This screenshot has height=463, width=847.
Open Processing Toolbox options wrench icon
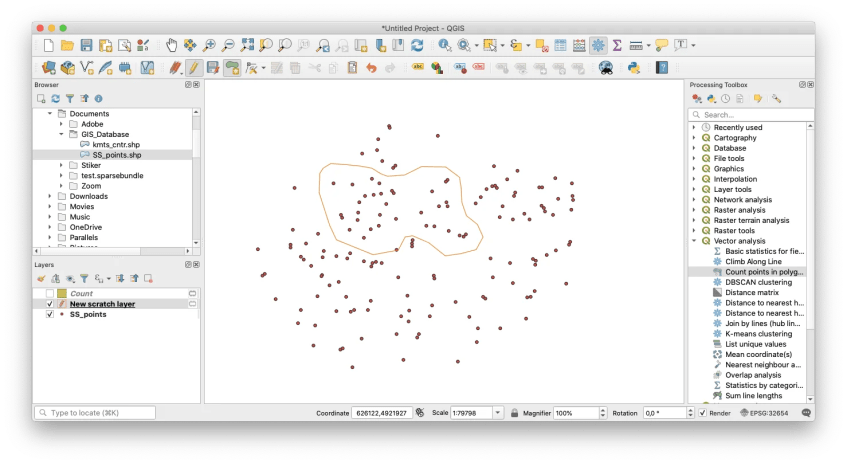(x=776, y=98)
